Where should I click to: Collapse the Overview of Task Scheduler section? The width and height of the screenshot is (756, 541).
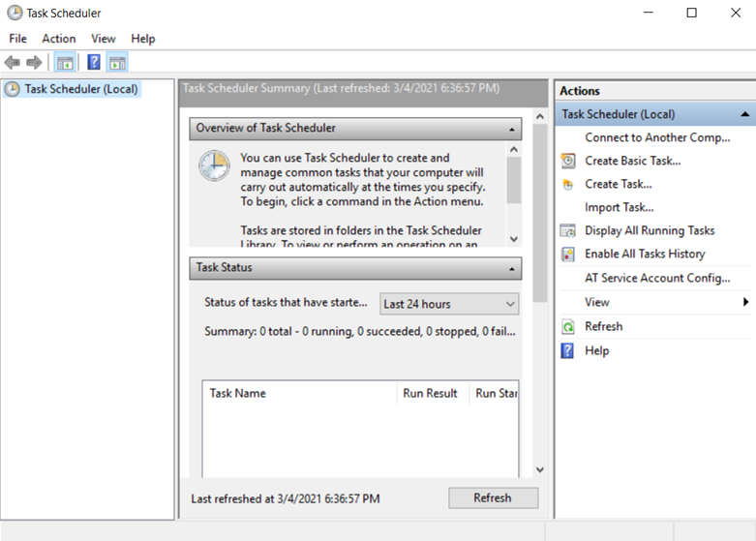511,129
